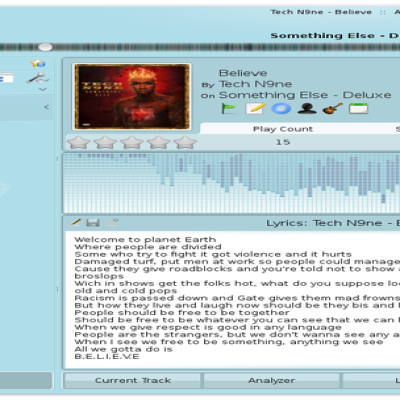Click lyric line starting 'Damaged turf'
Screen dimensions: 400x400
click(x=237, y=262)
